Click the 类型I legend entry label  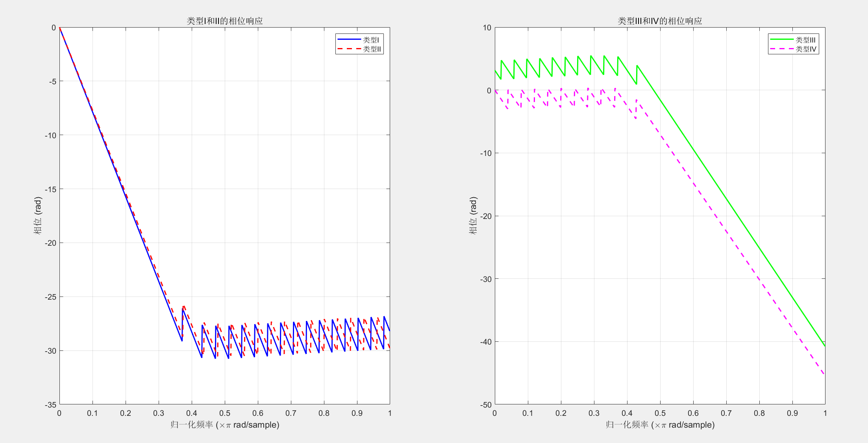tap(371, 40)
